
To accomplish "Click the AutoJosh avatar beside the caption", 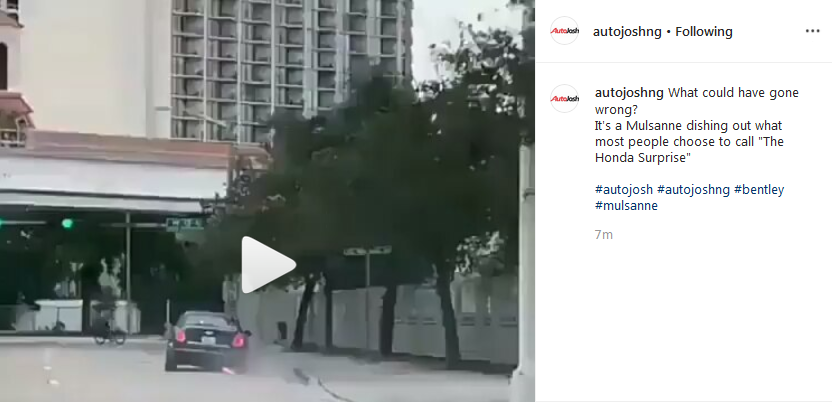I will point(564,99).
